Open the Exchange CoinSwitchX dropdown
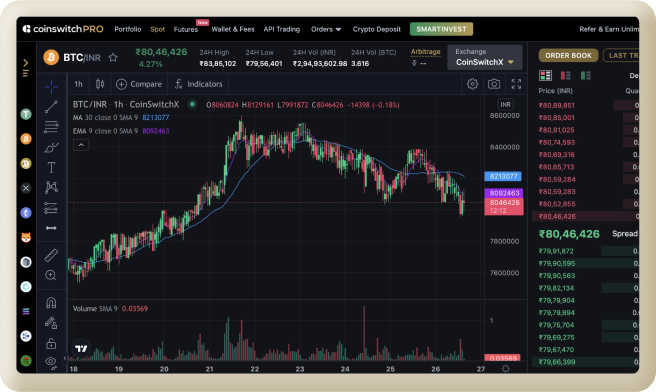Image resolution: width=656 pixels, height=392 pixels. coord(485,57)
